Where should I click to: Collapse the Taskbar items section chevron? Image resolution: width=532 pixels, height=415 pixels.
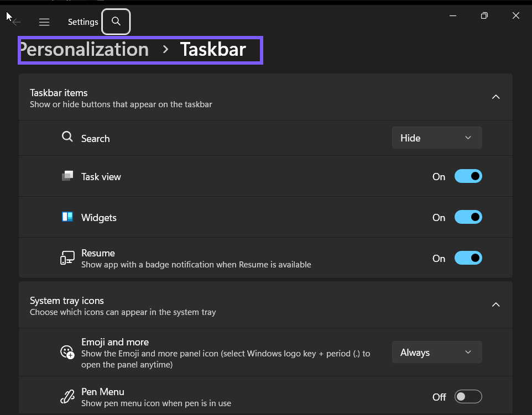coord(496,97)
